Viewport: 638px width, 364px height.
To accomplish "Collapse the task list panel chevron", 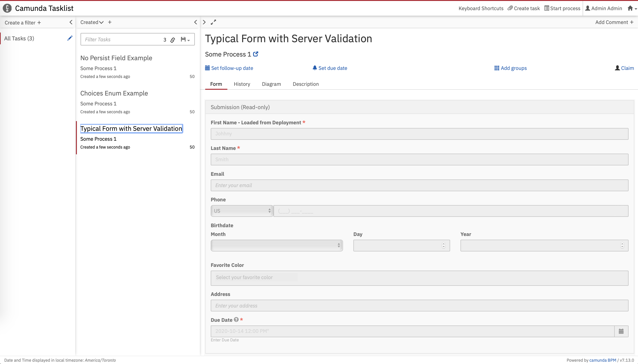I will pyautogui.click(x=196, y=22).
